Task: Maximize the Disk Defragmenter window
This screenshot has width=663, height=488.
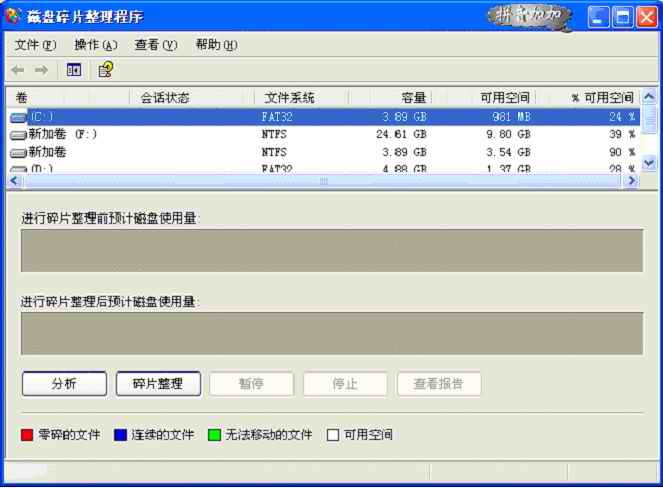Action: coord(623,17)
